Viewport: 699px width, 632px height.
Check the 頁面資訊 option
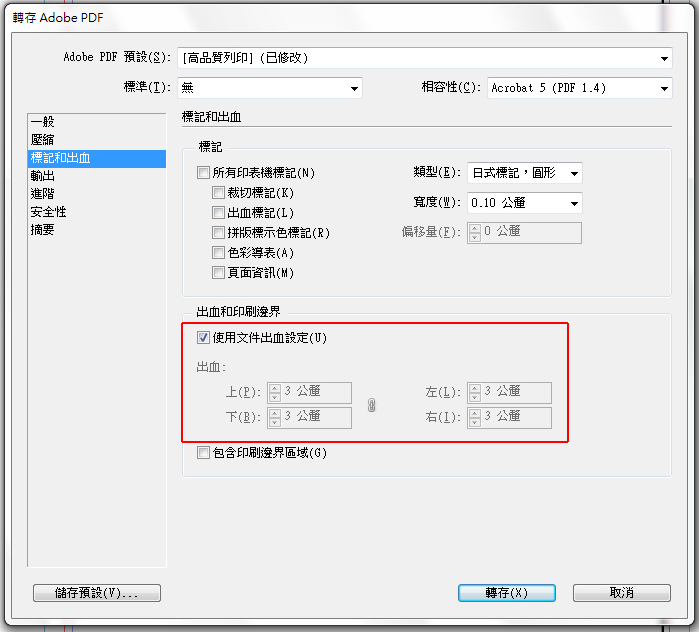click(218, 272)
